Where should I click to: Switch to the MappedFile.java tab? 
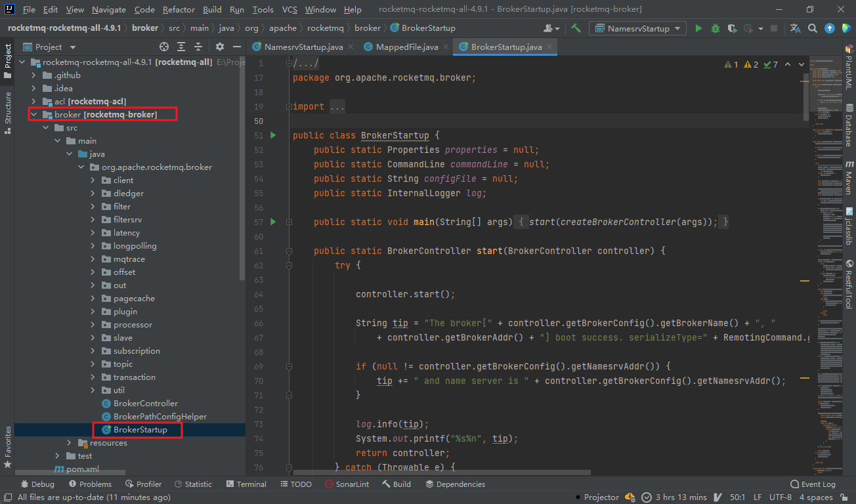click(407, 47)
